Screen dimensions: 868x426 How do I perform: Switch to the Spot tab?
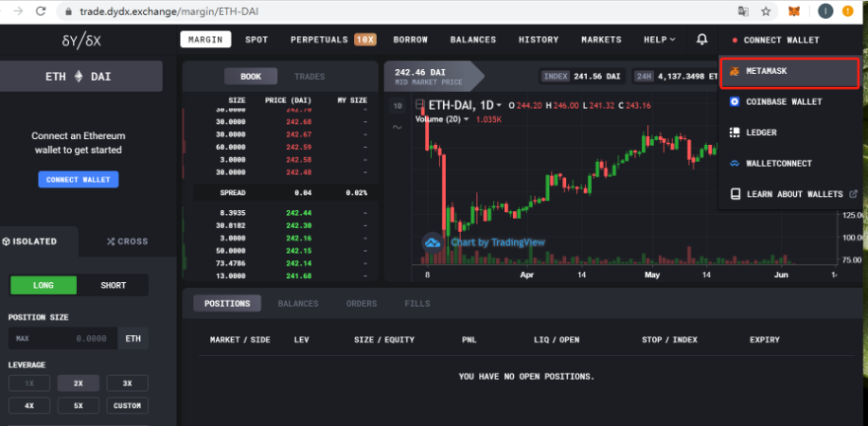[x=257, y=40]
